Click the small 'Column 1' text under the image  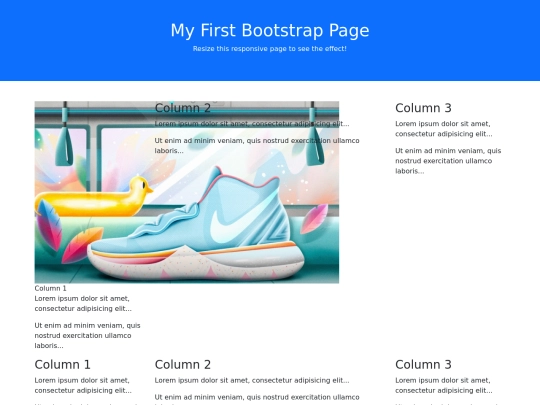point(50,288)
